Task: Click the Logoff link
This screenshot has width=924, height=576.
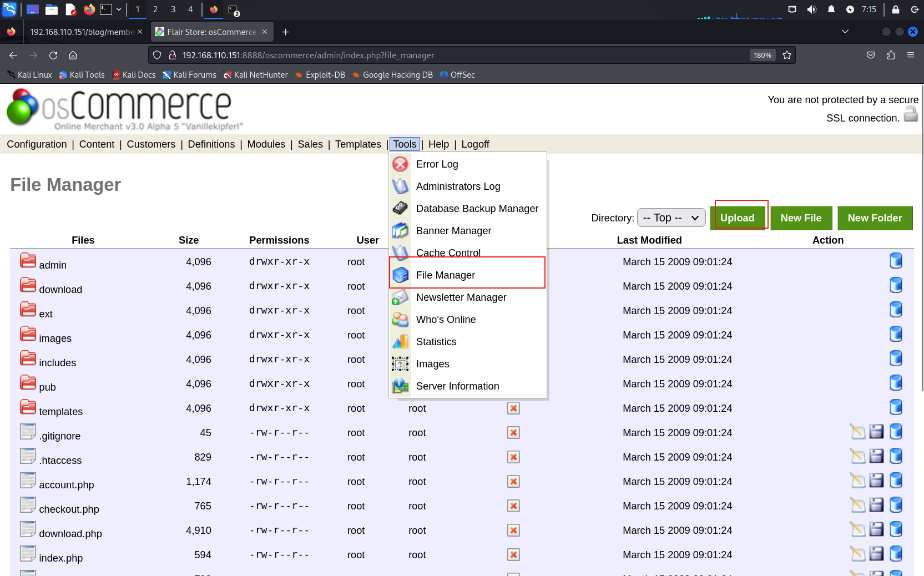Action: [x=475, y=144]
